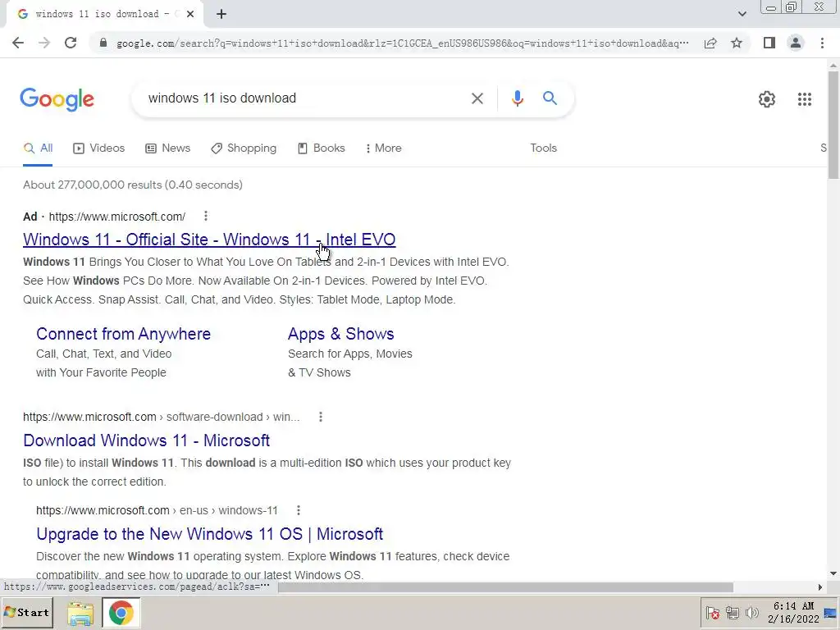Open search Tools options
Screen dimensions: 840x630
[543, 148]
